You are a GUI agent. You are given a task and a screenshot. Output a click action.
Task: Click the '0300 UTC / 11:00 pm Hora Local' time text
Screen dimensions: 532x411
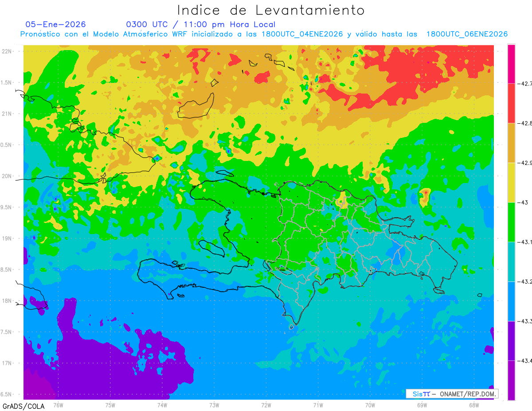(x=200, y=24)
